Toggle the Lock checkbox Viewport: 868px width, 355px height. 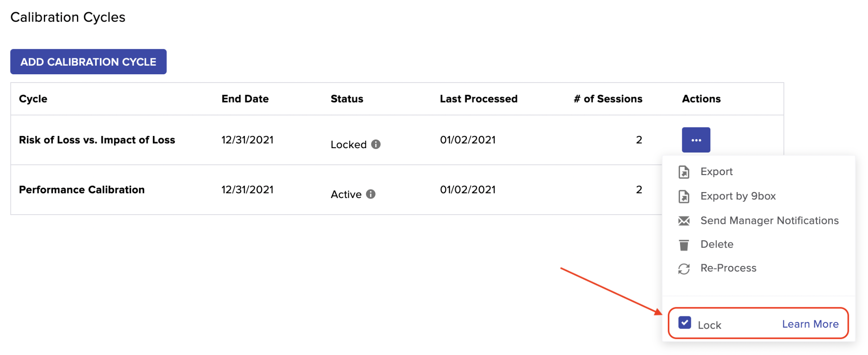[685, 323]
